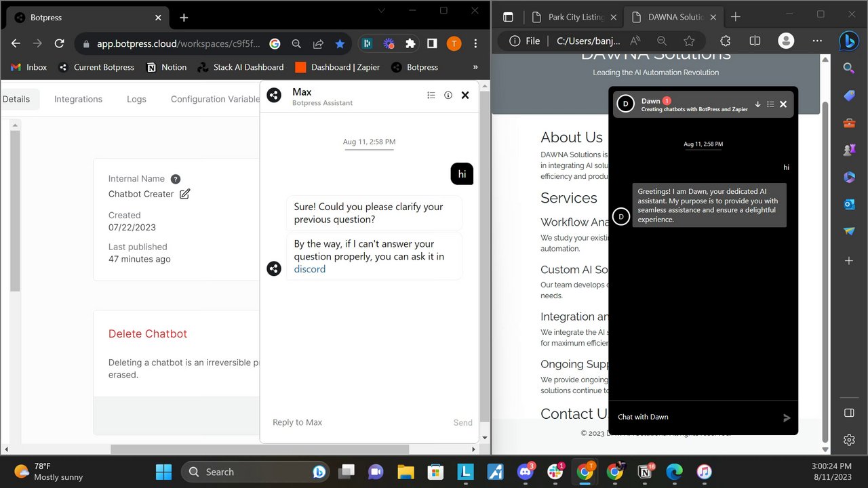The height and width of the screenshot is (488, 868).
Task: Open Edge split screen icon
Action: [x=755, y=41]
